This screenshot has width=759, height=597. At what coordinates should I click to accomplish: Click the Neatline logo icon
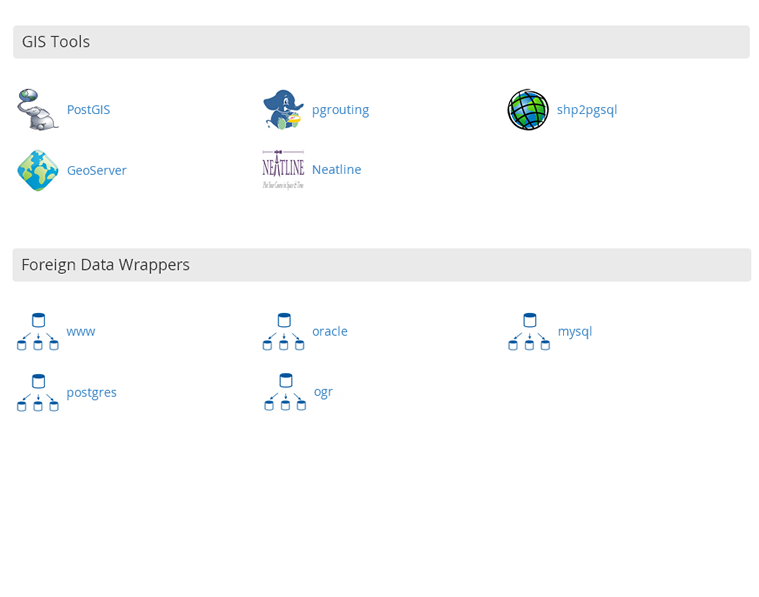coord(283,170)
